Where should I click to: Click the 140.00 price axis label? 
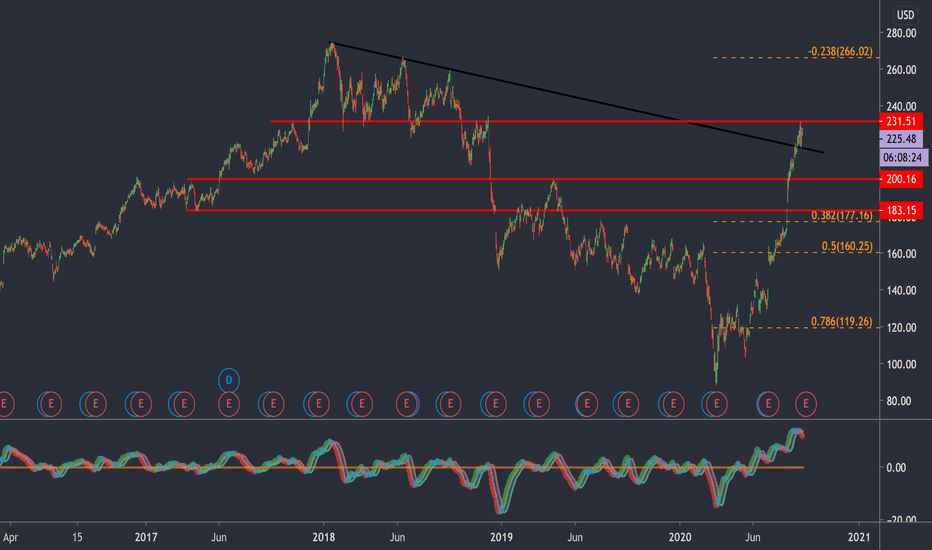[x=901, y=290]
